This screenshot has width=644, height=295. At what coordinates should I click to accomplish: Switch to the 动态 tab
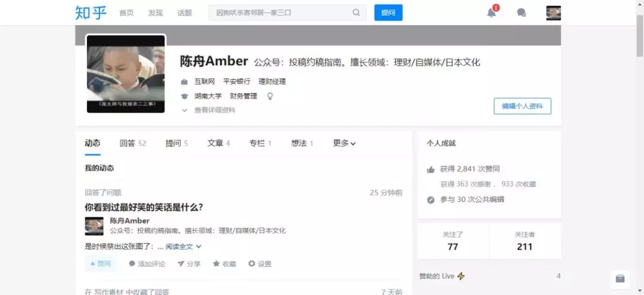click(92, 143)
